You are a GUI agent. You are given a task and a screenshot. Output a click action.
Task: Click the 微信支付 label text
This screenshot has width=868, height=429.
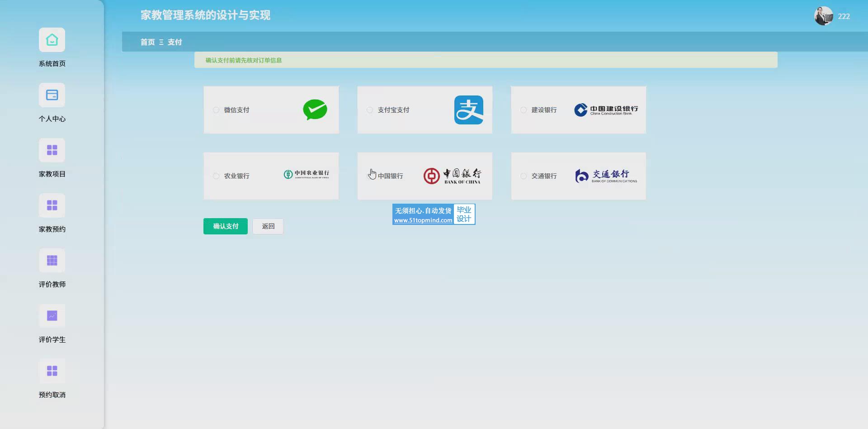[x=236, y=110]
